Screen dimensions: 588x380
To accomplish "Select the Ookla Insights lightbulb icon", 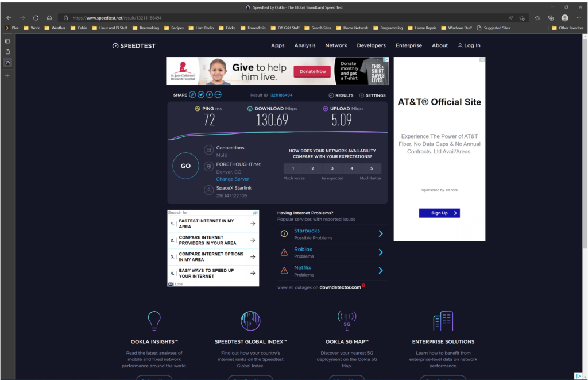I will click(154, 321).
